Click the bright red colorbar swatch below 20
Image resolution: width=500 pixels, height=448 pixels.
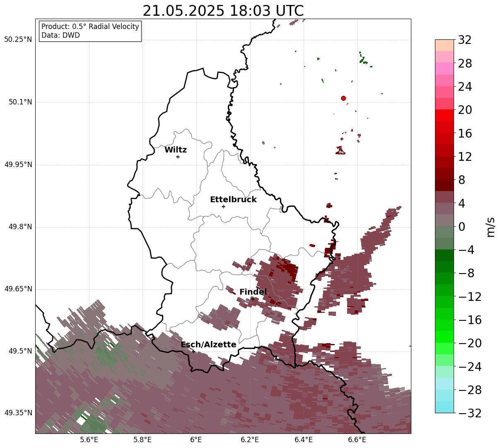point(444,115)
